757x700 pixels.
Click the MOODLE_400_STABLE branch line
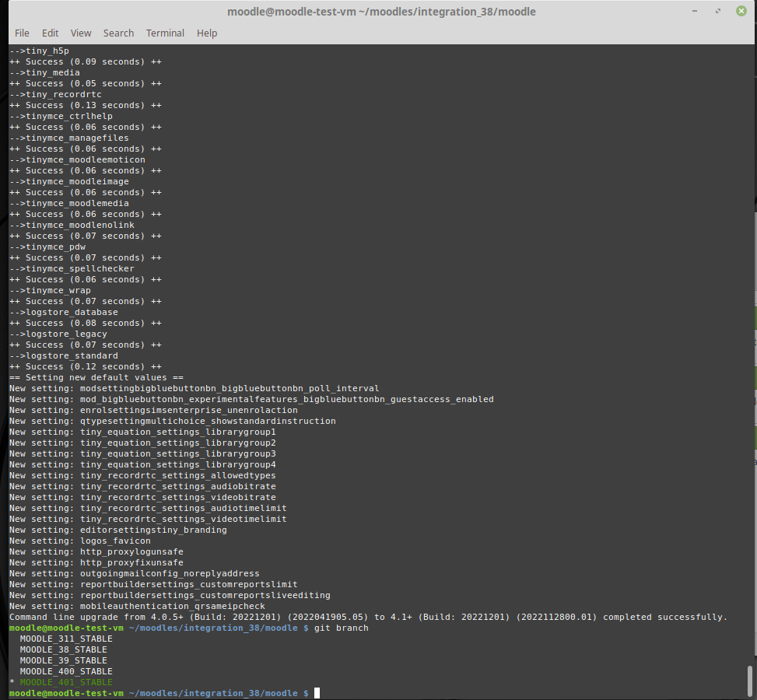tap(66, 671)
